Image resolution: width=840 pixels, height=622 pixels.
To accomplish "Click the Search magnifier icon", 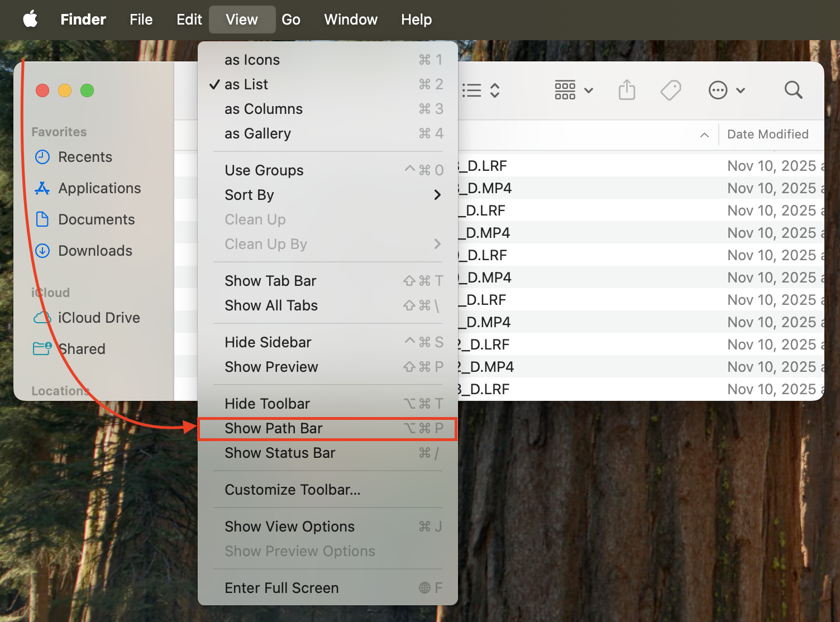I will click(793, 90).
